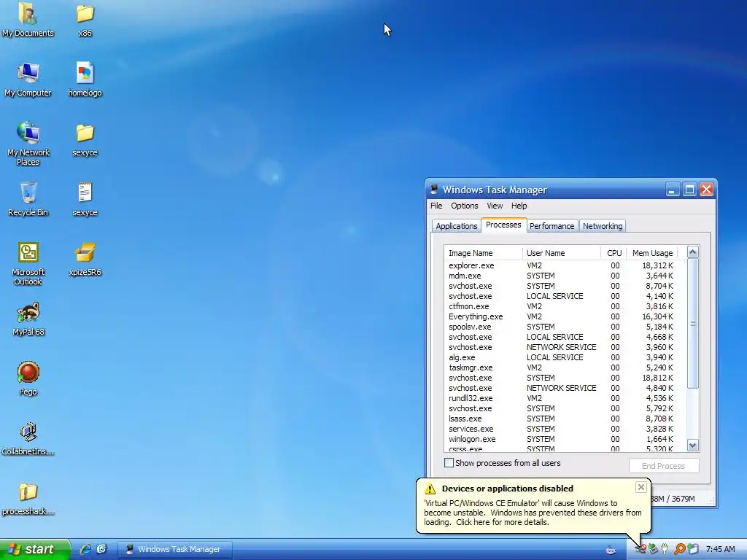Switch to the Networking tab
The height and width of the screenshot is (560, 747).
[x=603, y=226]
